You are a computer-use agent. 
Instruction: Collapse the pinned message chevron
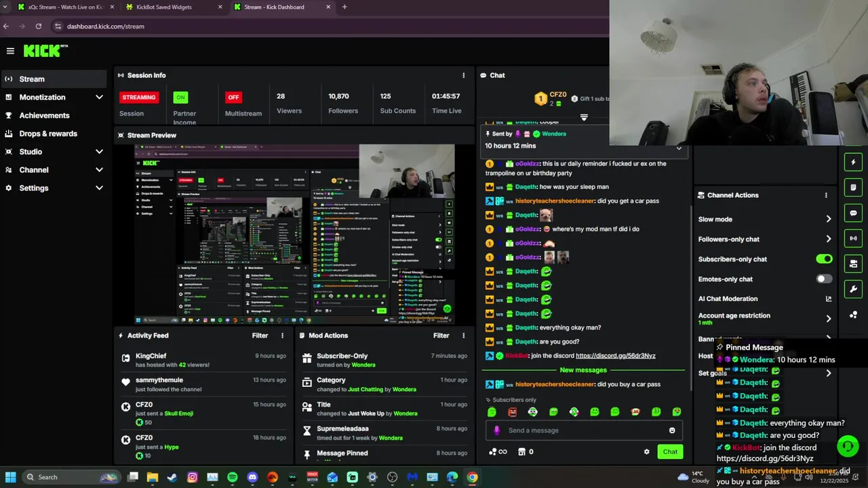point(679,148)
